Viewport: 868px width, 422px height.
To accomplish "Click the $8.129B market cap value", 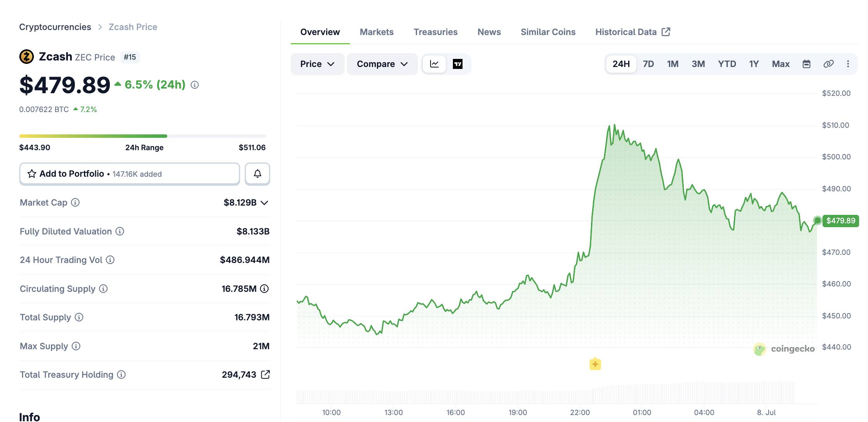I will coord(240,203).
